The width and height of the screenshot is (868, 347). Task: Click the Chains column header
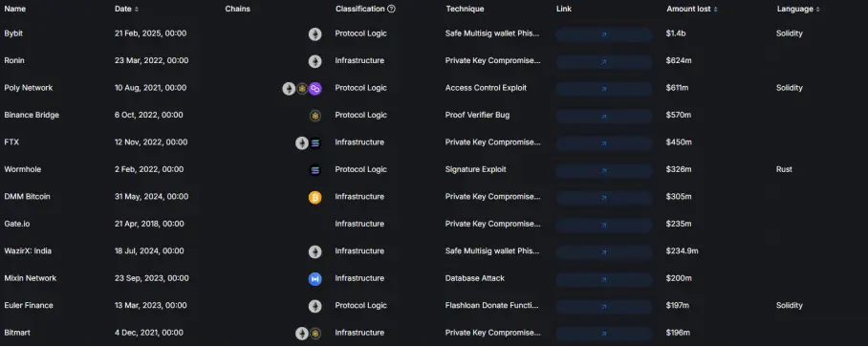click(x=237, y=9)
